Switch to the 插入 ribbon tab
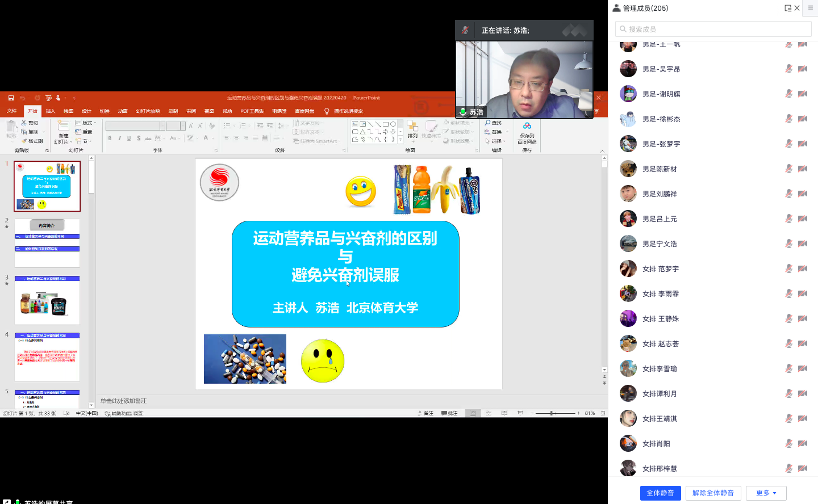This screenshot has width=818, height=504. (x=49, y=111)
